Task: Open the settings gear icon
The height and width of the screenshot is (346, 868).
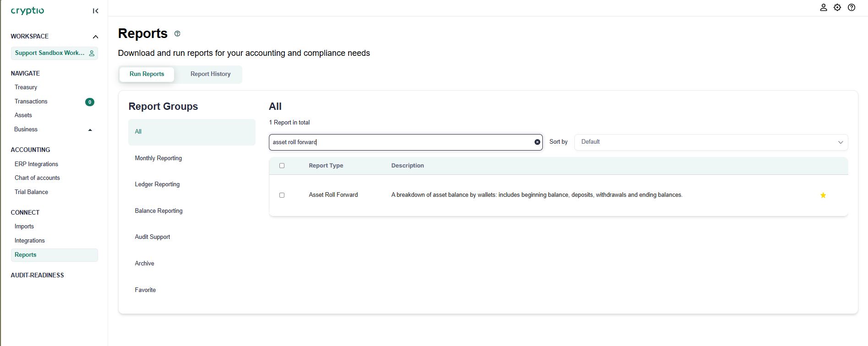Action: (837, 7)
